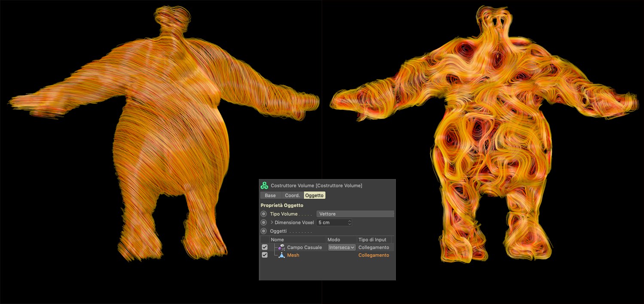Image resolution: width=644 pixels, height=304 pixels.
Task: Click the Tipo Volume label
Action: pyautogui.click(x=284, y=214)
